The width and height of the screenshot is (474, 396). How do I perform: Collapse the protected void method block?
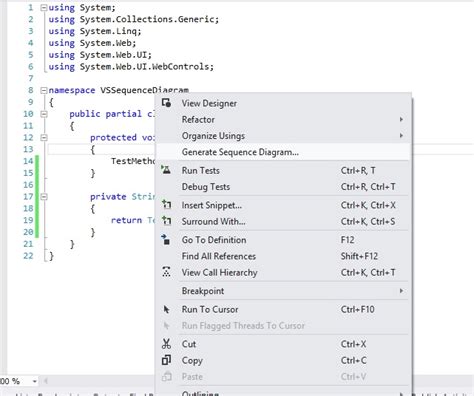click(44, 138)
